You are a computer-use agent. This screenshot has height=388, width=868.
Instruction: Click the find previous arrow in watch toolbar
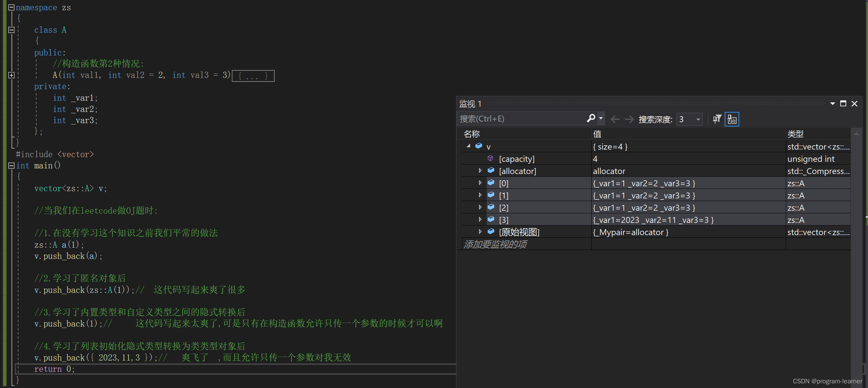point(615,119)
